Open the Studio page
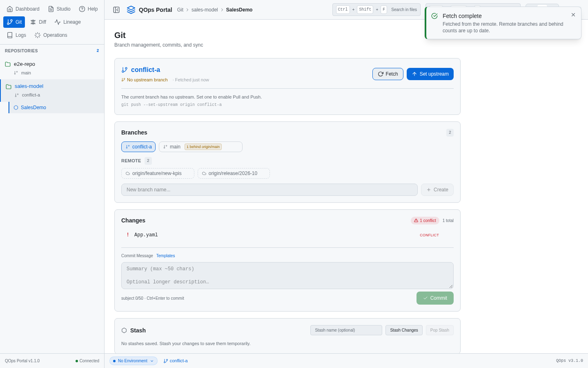 click(x=59, y=9)
